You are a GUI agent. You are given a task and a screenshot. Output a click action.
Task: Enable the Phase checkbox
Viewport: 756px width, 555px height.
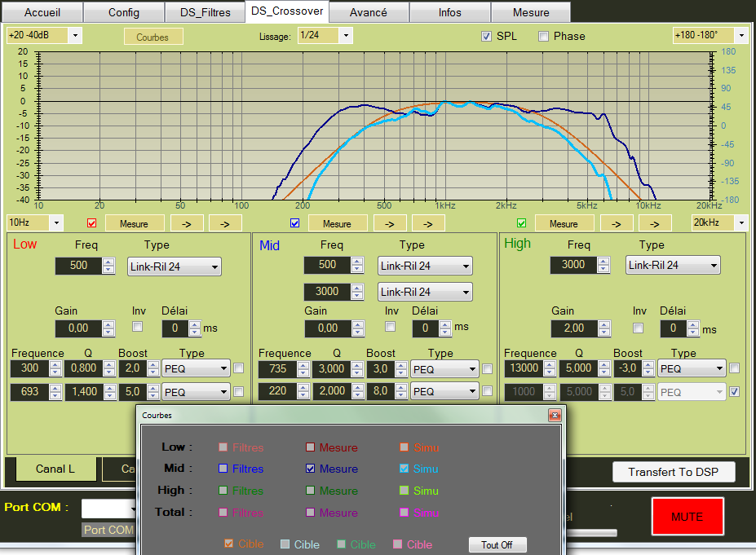(x=544, y=36)
